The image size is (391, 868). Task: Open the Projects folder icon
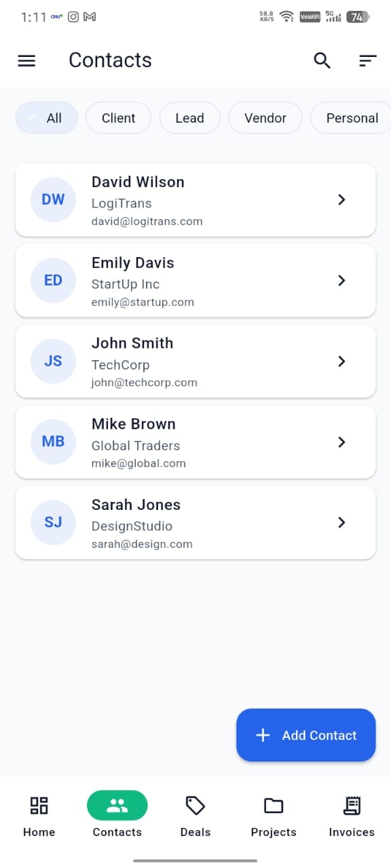[x=274, y=806]
